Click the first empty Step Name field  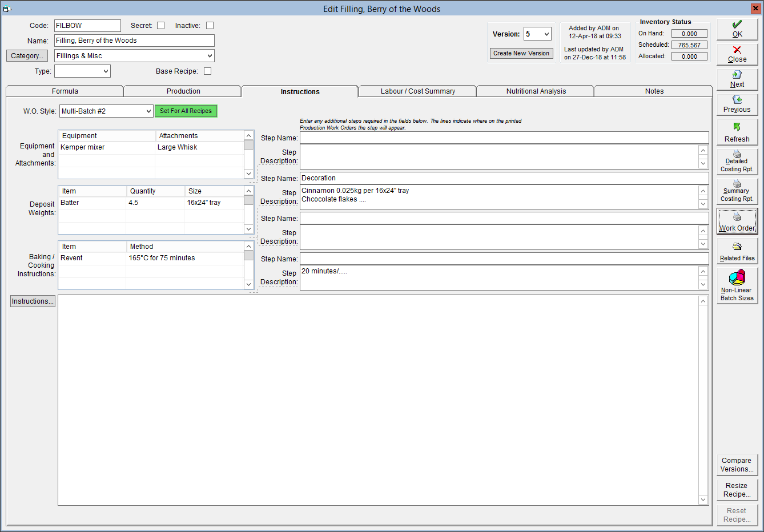point(504,138)
